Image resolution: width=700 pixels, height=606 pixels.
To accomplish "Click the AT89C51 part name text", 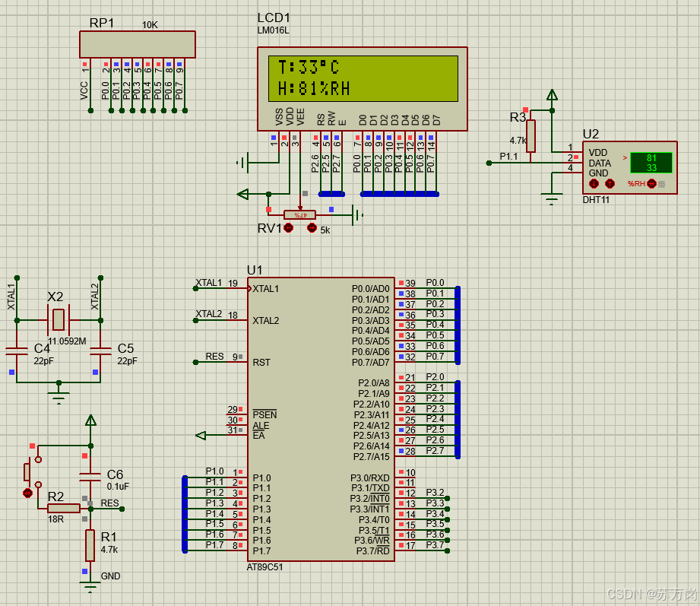I will [x=264, y=567].
